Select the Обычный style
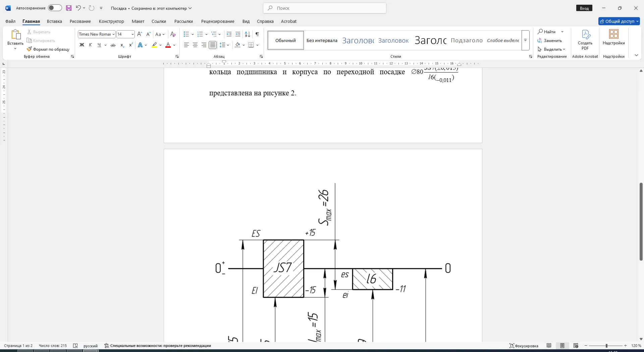The width and height of the screenshot is (644, 352). click(286, 40)
